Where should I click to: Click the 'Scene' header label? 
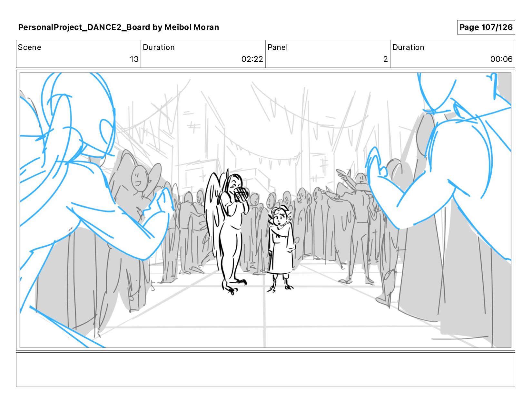(x=30, y=47)
